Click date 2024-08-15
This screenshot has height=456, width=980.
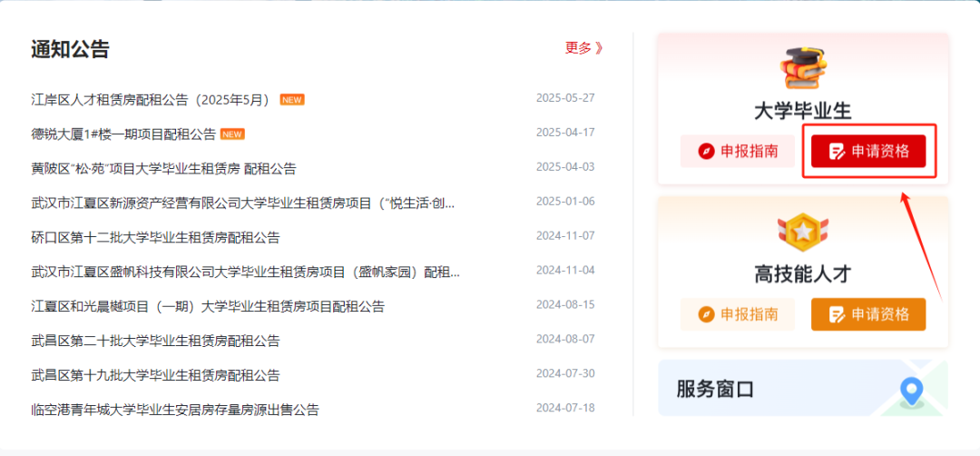tap(565, 304)
